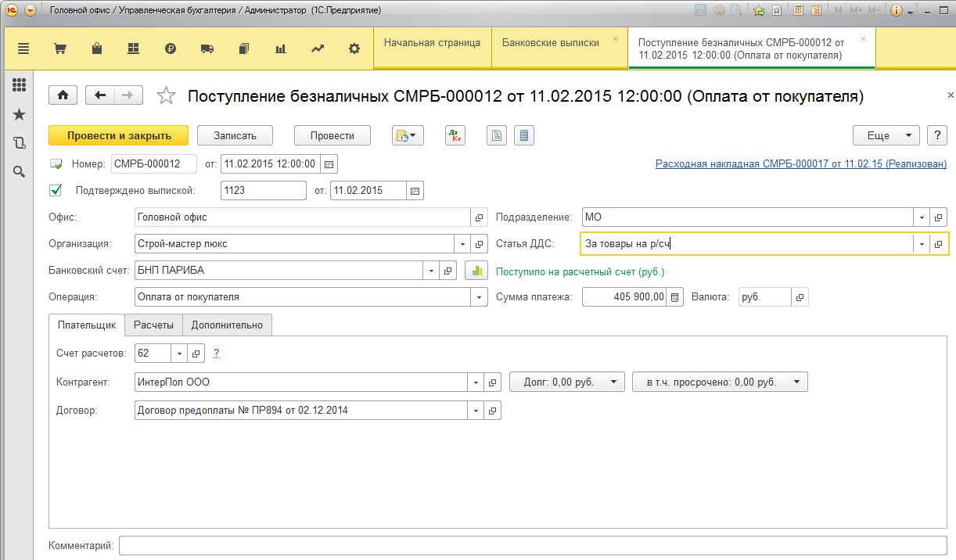This screenshot has height=560, width=956.
Task: Open bank account balance chart icon
Action: 476,271
